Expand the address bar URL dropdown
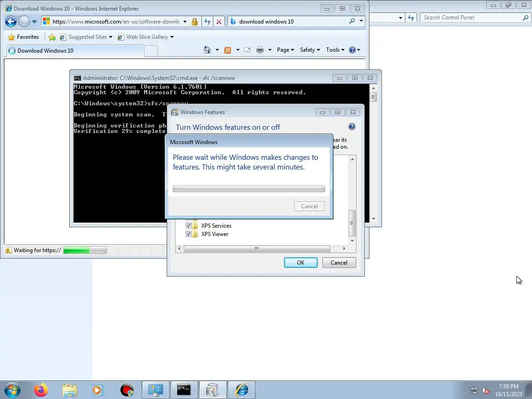This screenshot has height=399, width=532. [185, 22]
